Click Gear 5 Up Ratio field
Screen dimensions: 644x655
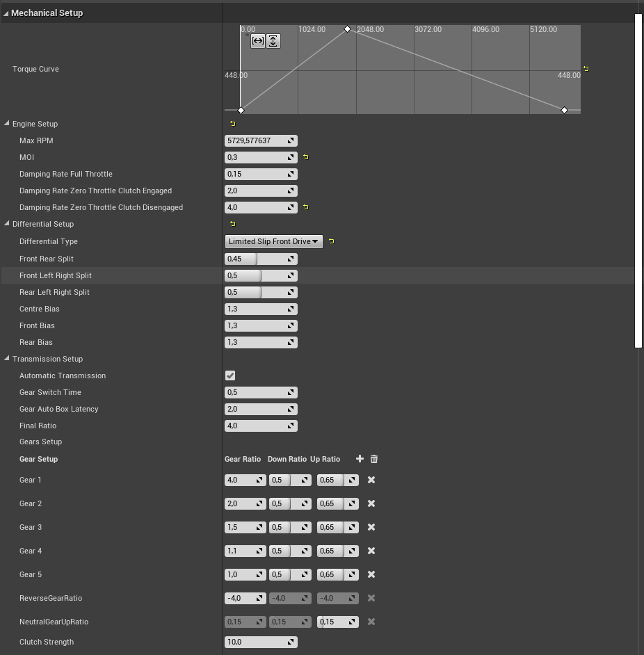point(338,574)
